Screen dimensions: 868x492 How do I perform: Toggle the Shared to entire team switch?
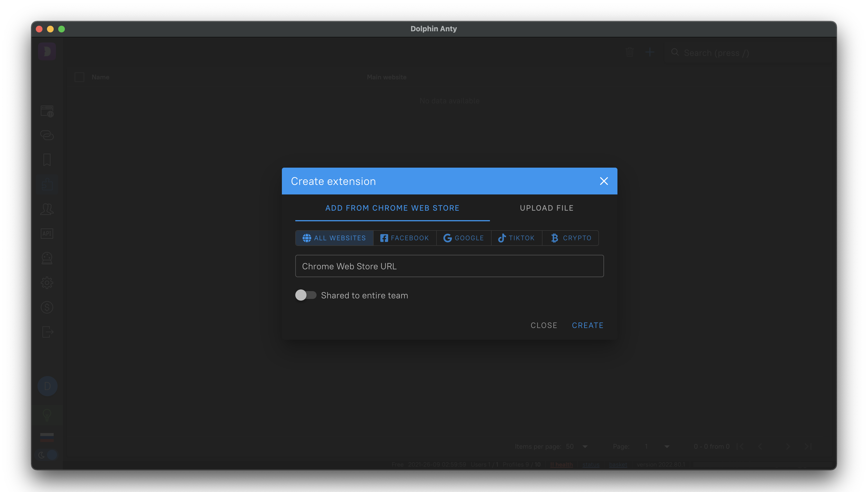point(306,295)
